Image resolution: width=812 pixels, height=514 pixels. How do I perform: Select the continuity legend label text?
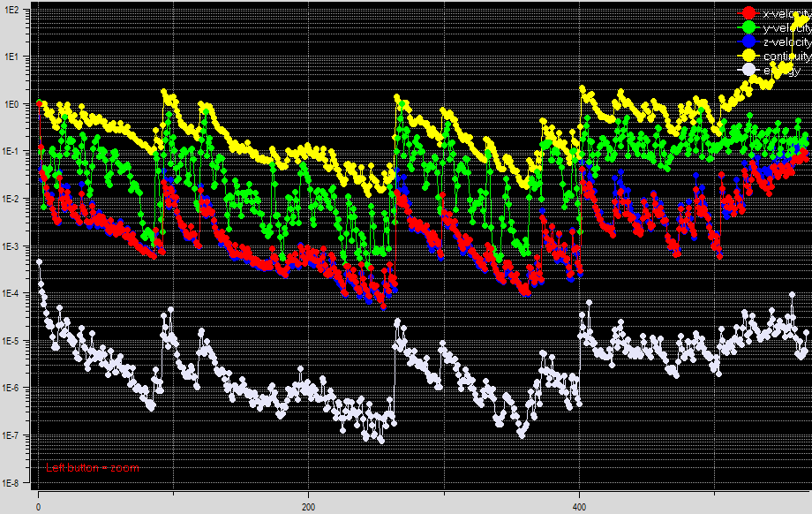click(787, 57)
